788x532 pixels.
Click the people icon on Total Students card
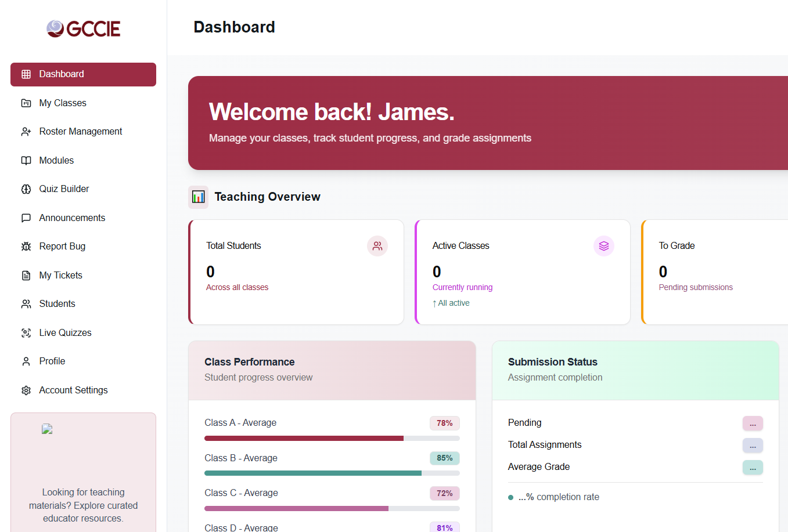(x=377, y=246)
